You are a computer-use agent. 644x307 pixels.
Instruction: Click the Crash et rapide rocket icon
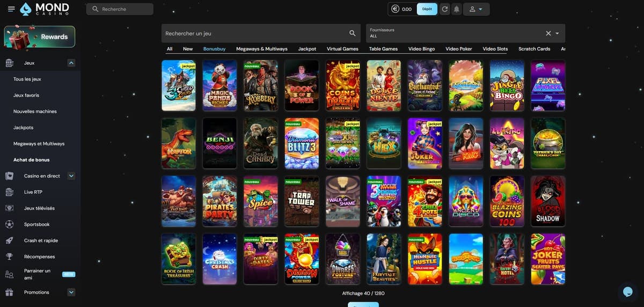9,240
